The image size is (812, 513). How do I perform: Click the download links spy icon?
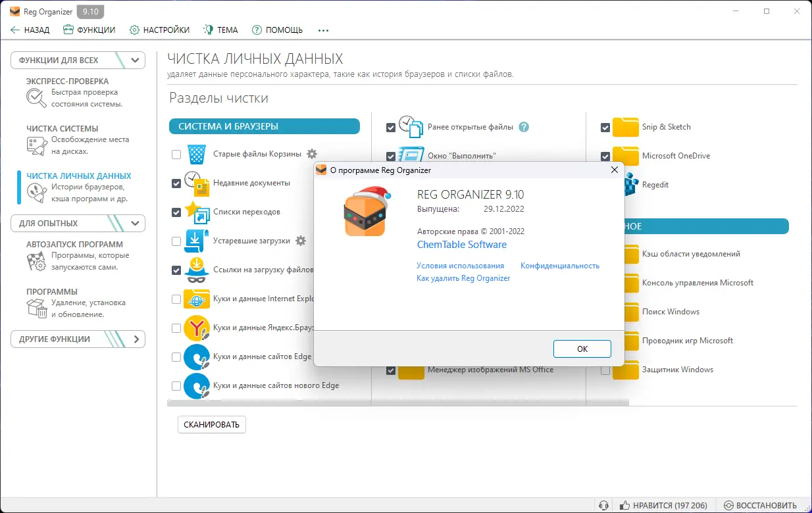click(x=197, y=270)
